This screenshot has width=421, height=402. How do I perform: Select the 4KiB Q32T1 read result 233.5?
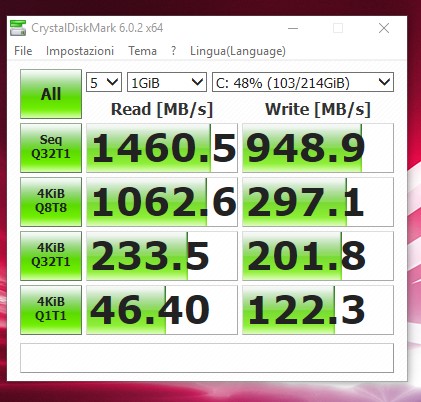(162, 256)
